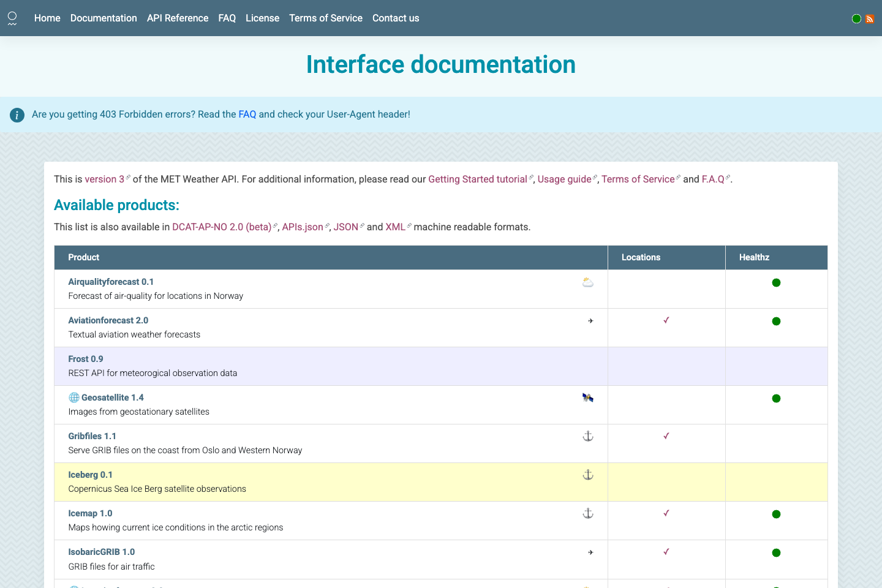Open the Contact us page
The width and height of the screenshot is (882, 588).
[x=395, y=18]
